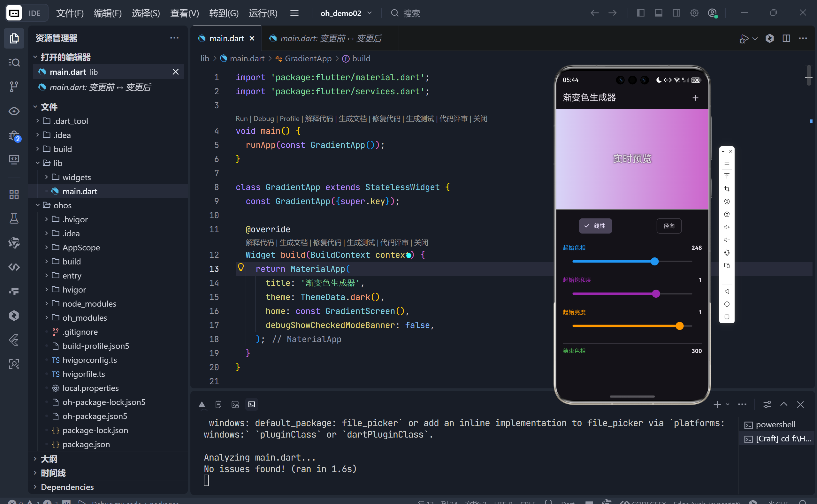
Task: Expand the 大纲 outline section
Action: 49,459
